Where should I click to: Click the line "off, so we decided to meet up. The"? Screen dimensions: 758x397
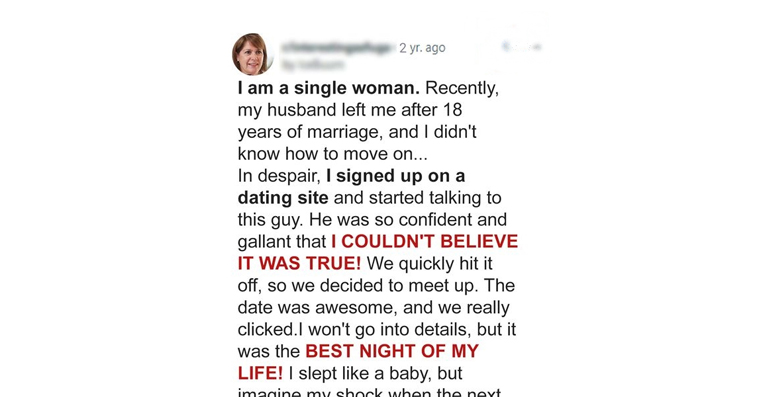[376, 286]
